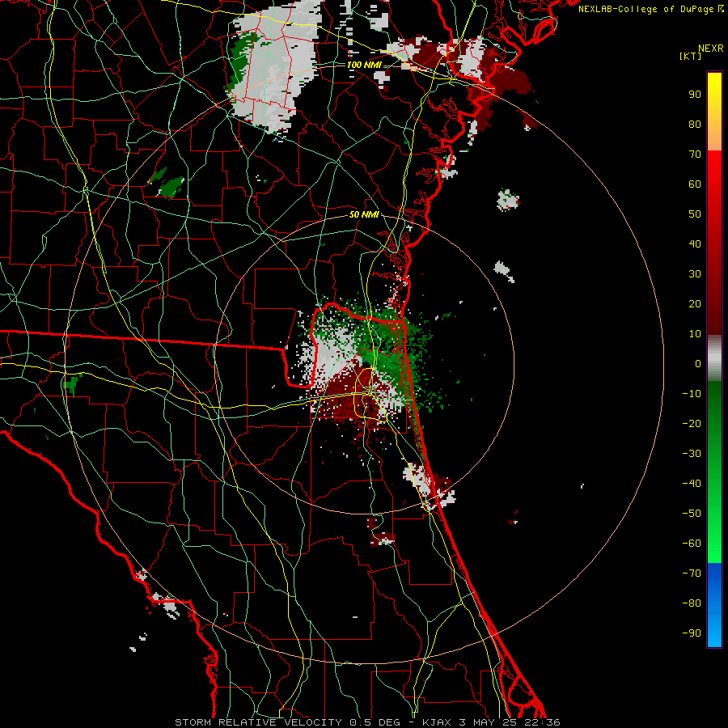Click the 10 value on the velocity scale
The height and width of the screenshot is (728, 728).
click(695, 334)
